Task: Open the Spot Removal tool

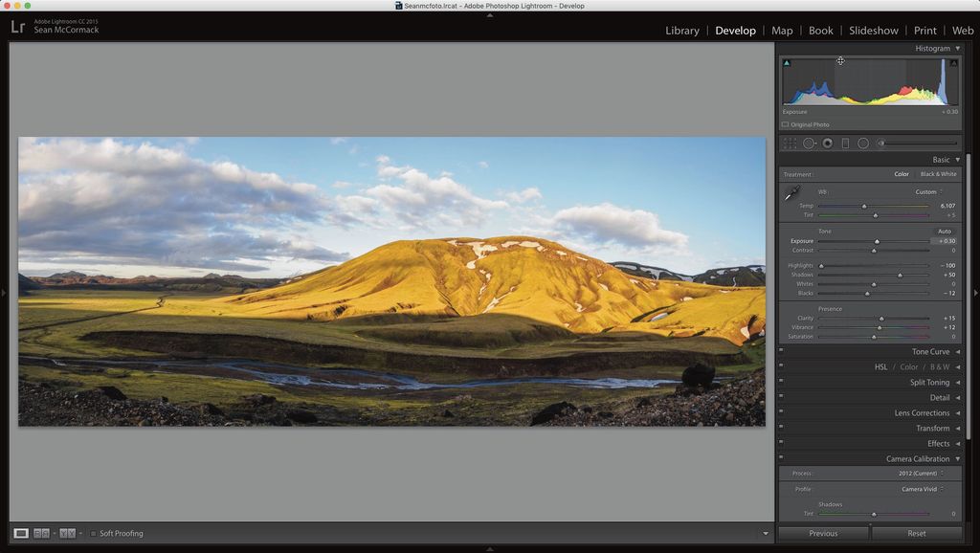Action: click(x=809, y=143)
